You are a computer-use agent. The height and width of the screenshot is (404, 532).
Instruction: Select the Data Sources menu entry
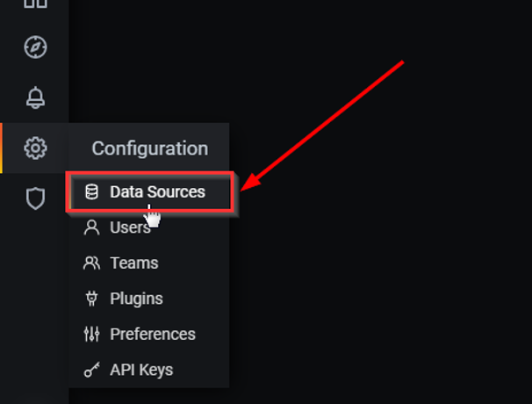pos(149,191)
